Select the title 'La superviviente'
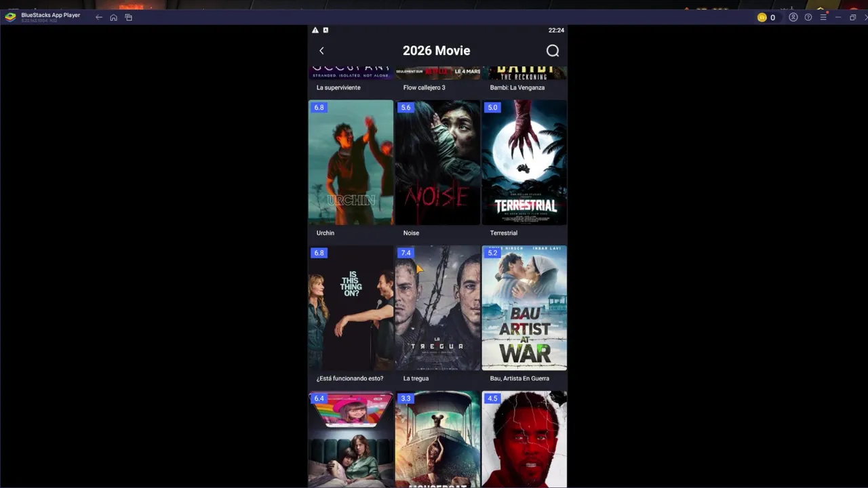Image resolution: width=868 pixels, height=488 pixels. tap(338, 87)
